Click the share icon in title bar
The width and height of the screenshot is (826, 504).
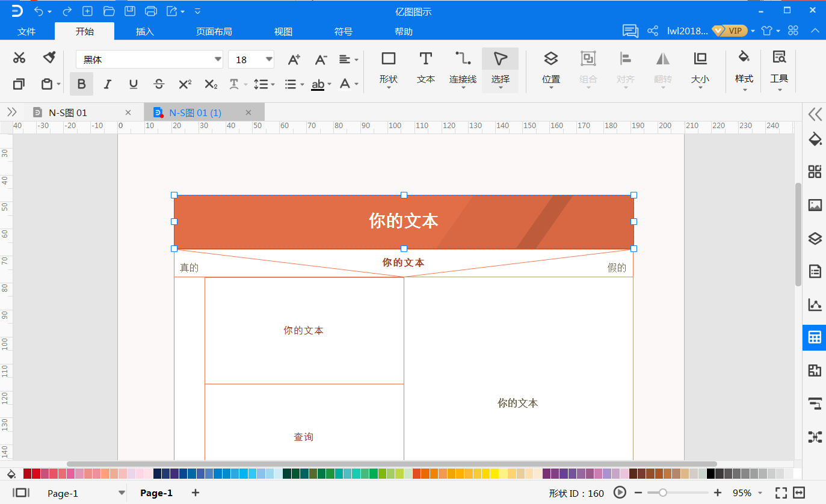(653, 31)
